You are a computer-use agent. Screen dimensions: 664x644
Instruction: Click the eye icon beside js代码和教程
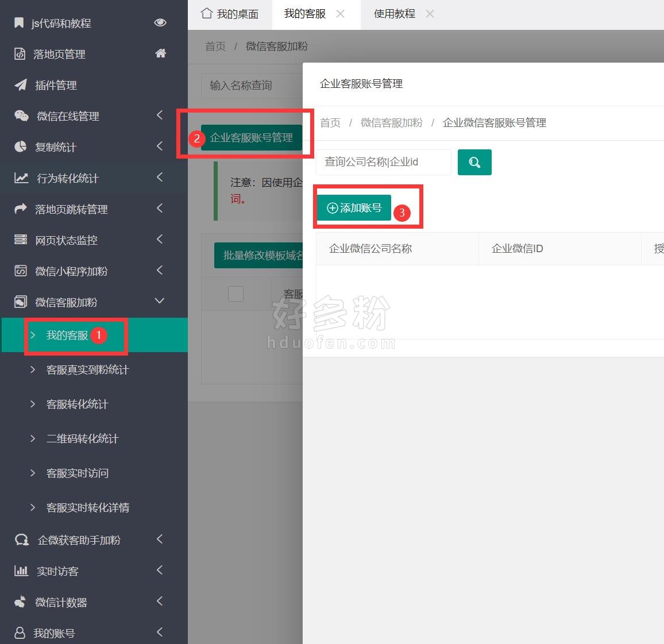[x=160, y=22]
